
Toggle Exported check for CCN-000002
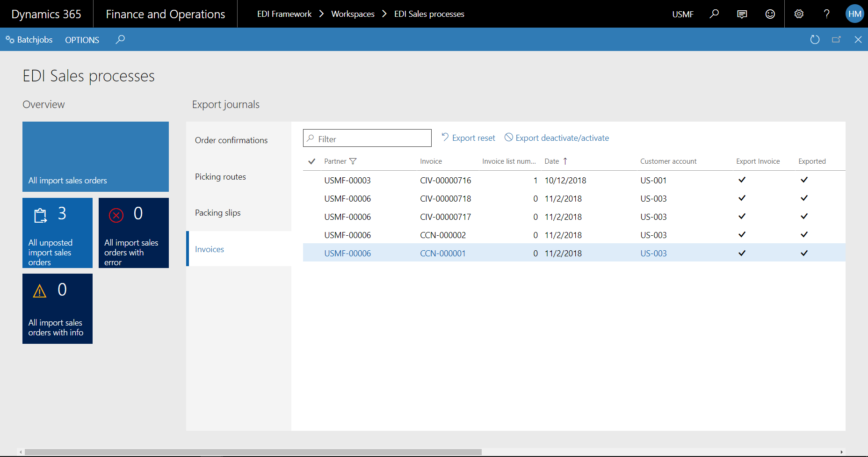coord(804,234)
